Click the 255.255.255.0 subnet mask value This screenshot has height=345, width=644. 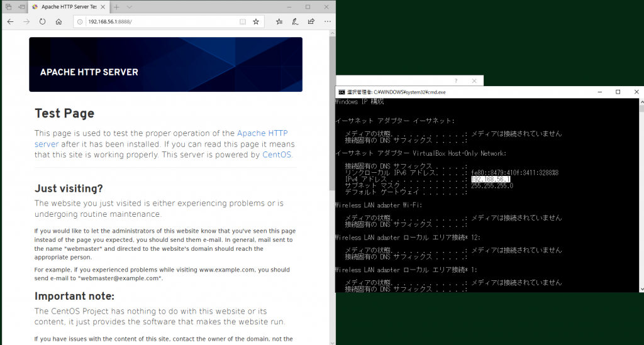point(492,186)
